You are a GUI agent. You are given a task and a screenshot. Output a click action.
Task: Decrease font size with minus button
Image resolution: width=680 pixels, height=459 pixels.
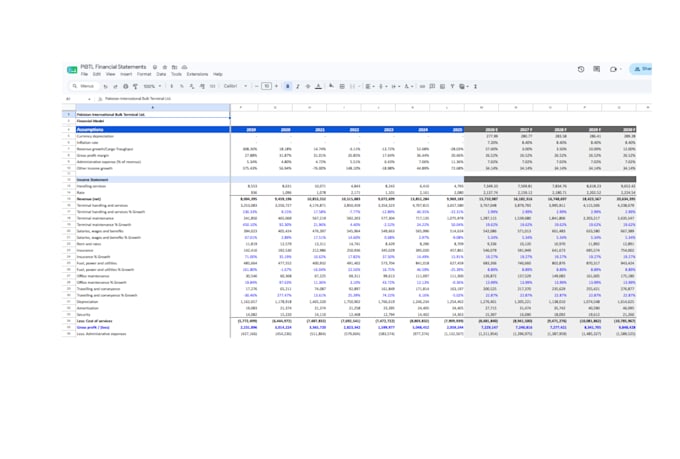point(256,86)
